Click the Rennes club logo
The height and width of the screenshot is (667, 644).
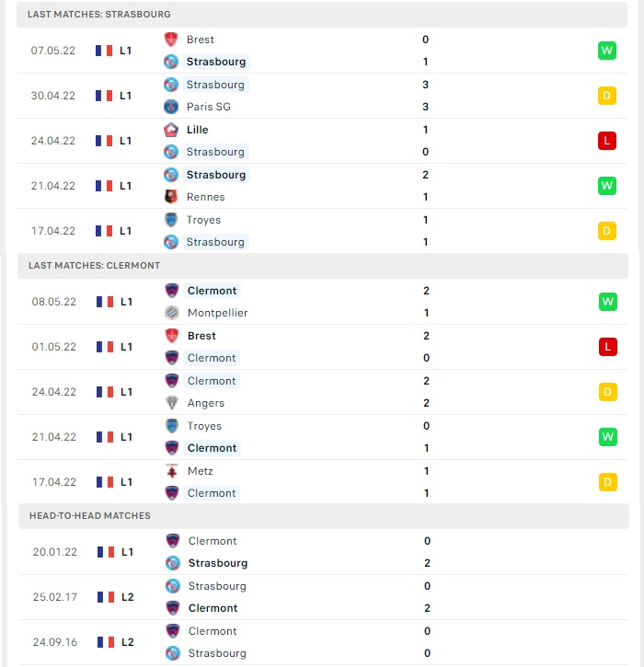(x=171, y=197)
